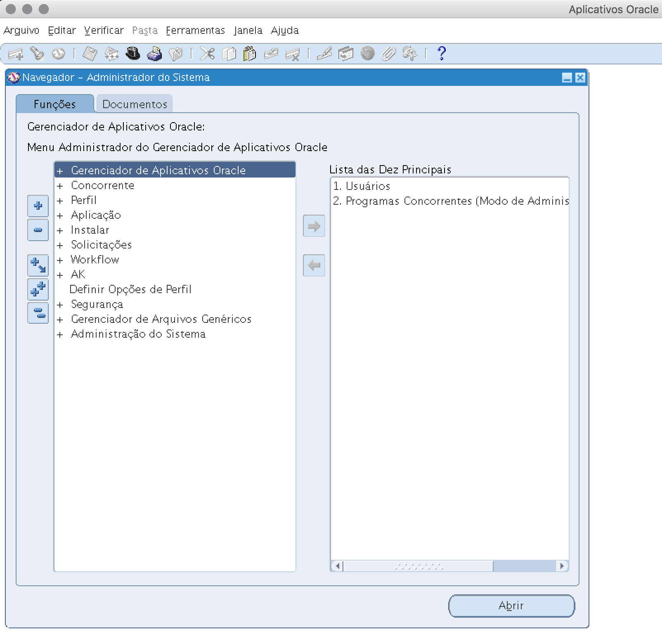Screen dimensions: 662x644
Task: Click the Zoom toolbar icon
Action: click(x=346, y=54)
